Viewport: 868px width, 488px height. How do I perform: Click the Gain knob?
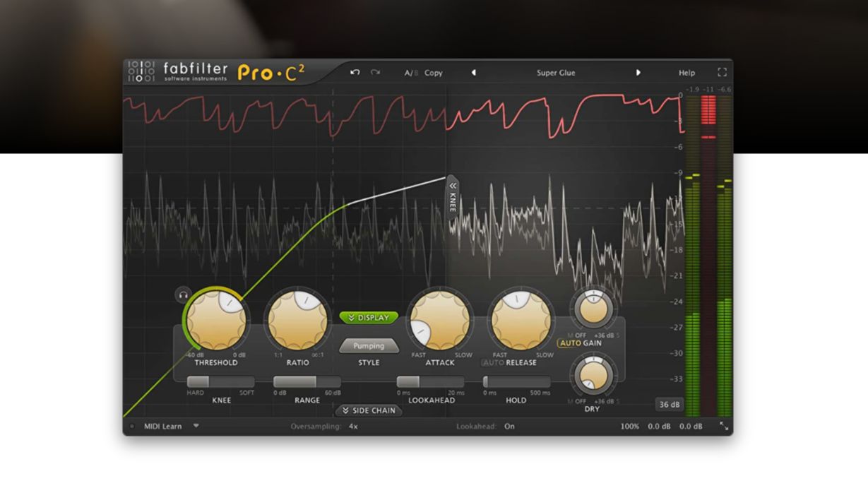click(593, 308)
